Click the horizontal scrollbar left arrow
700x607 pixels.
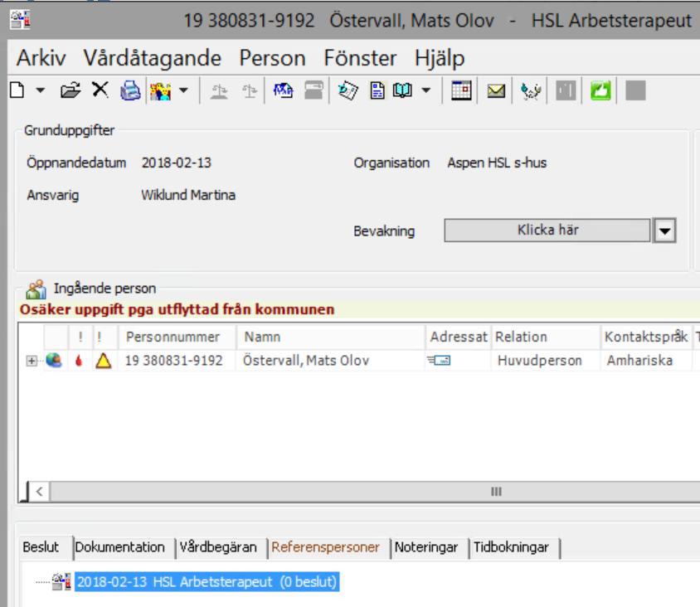(x=39, y=492)
